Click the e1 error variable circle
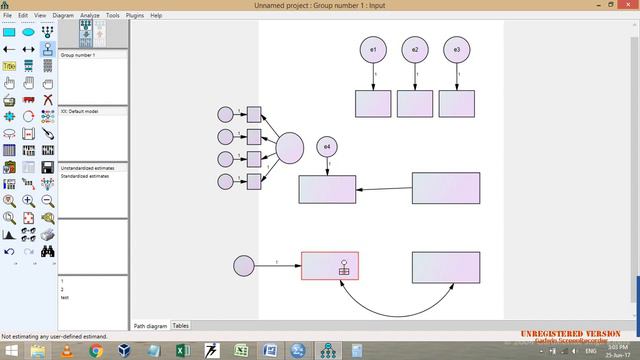Screen dimensions: 640x360 (373, 50)
